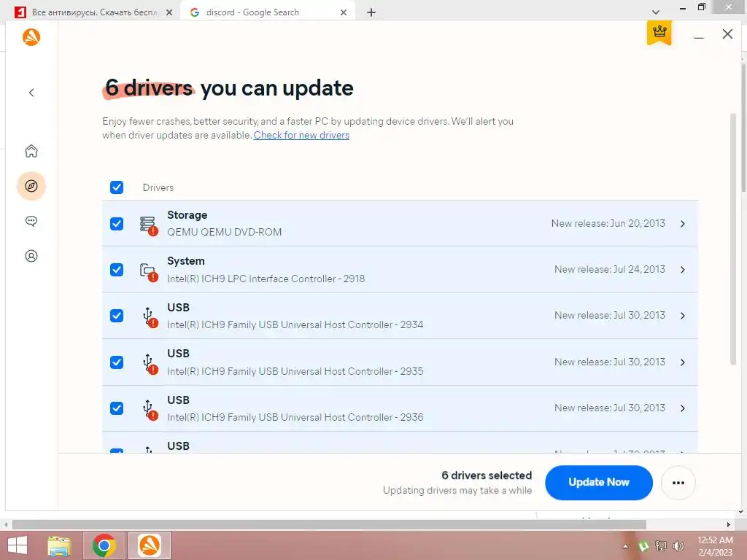This screenshot has width=747, height=560.
Task: Expand chevron for USB controller 2935
Action: (x=683, y=362)
